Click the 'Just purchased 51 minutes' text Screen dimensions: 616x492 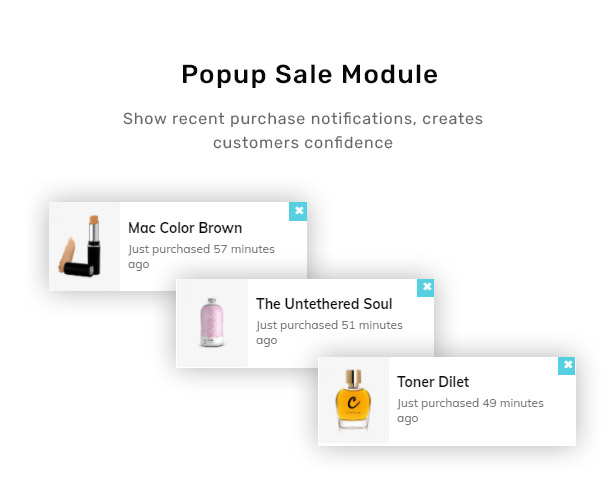[x=329, y=325]
